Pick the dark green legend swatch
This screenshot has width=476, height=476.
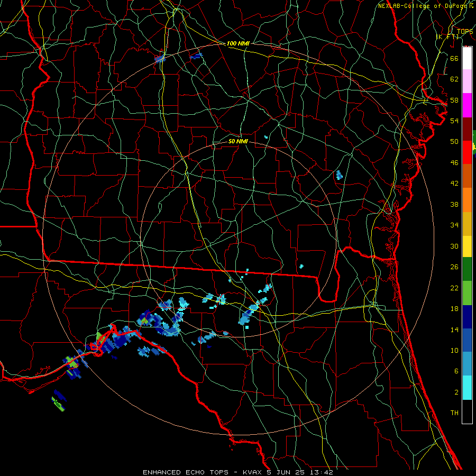click(467, 269)
